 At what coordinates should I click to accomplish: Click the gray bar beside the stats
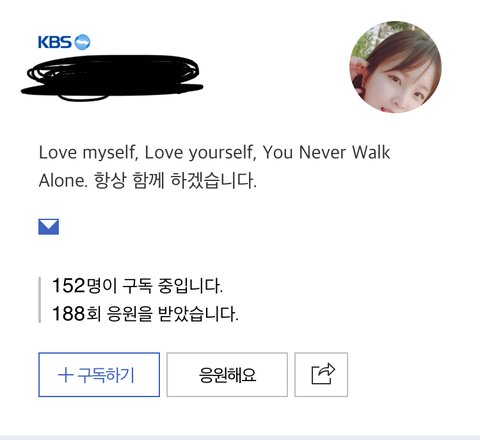(x=40, y=300)
